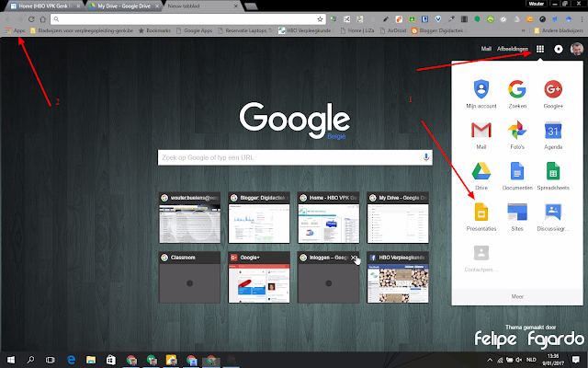Open a new tab button
The width and height of the screenshot is (588, 368).
click(251, 6)
